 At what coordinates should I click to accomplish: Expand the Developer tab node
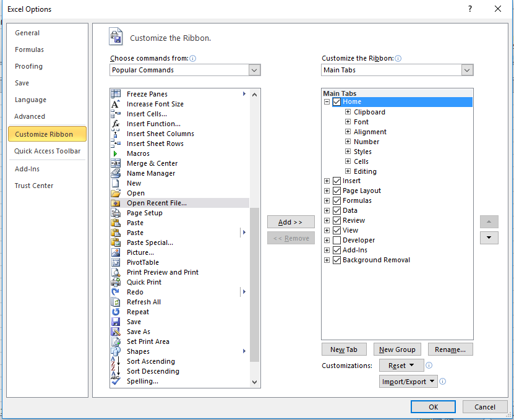point(327,241)
